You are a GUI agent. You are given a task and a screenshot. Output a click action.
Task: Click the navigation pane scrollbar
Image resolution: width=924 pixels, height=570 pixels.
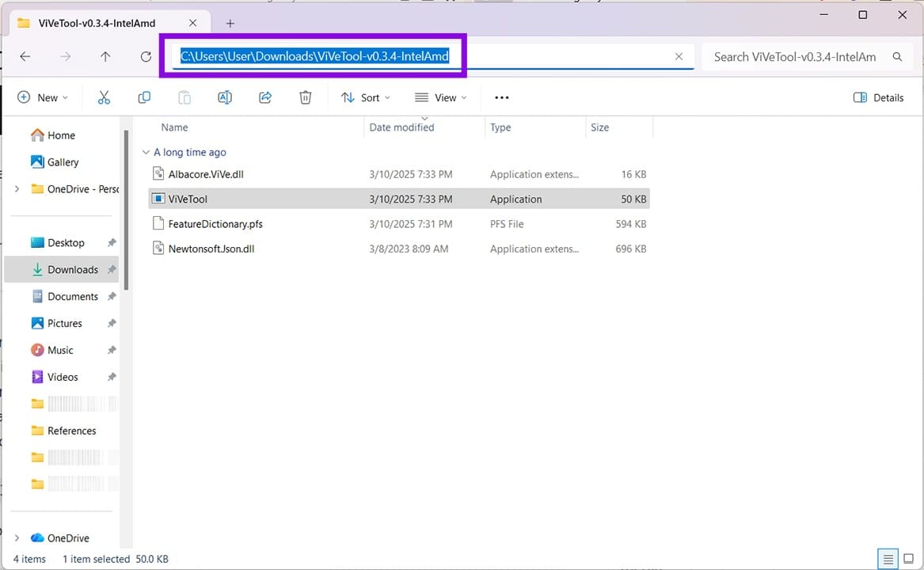126,209
